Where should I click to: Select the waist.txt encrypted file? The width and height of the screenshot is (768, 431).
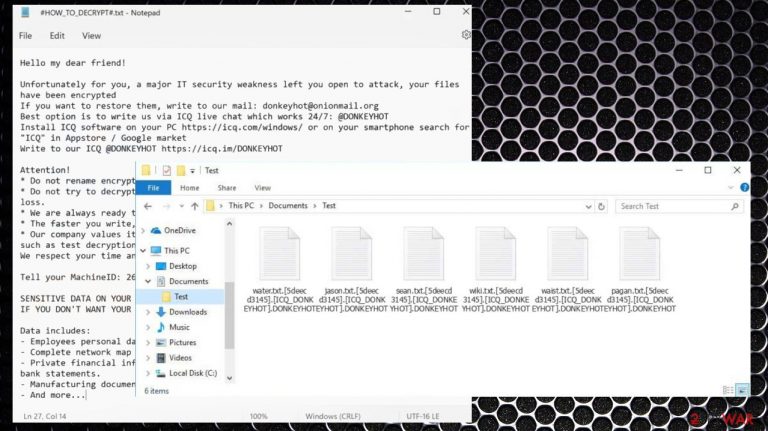(x=568, y=270)
